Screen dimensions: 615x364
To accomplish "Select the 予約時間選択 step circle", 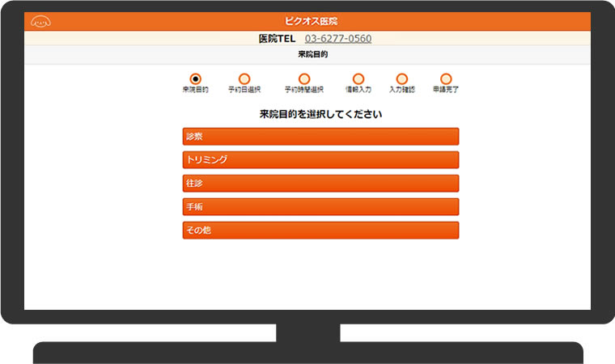I will 304,78.
